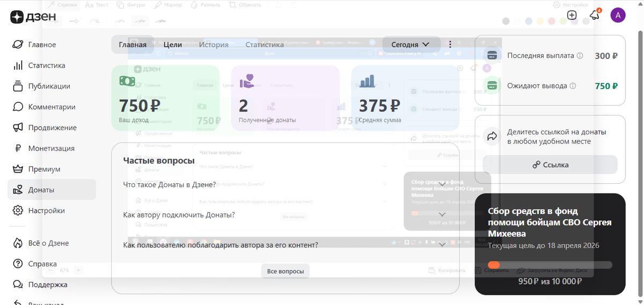644x305 pixels.
Task: Open the Сбор средств в фонд помощи card title
Action: point(550,222)
